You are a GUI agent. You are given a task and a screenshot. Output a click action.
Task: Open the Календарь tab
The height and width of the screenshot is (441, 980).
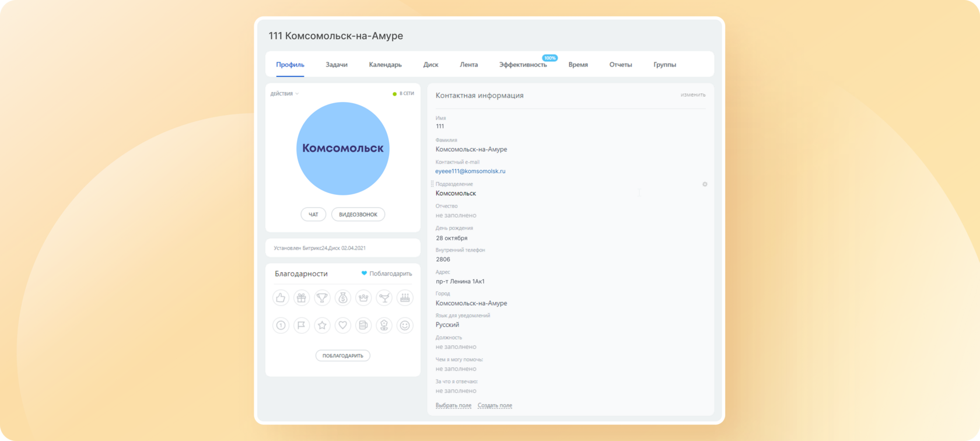(385, 65)
